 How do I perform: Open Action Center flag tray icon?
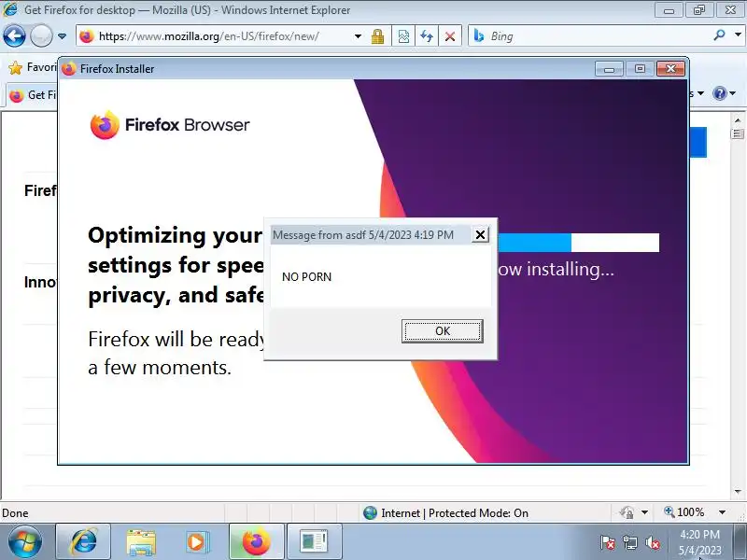click(x=608, y=542)
